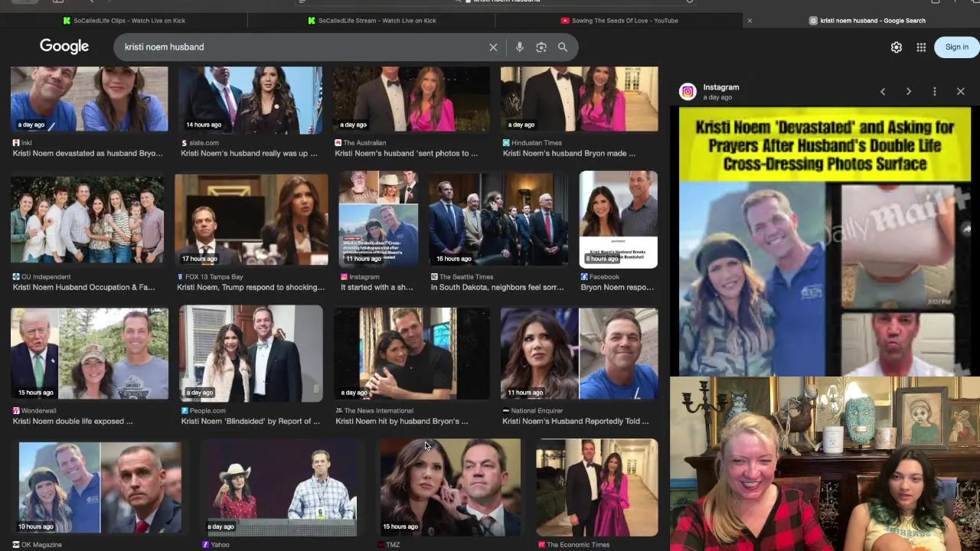The image size is (980, 551).
Task: Open the People.com image result
Action: (x=251, y=354)
